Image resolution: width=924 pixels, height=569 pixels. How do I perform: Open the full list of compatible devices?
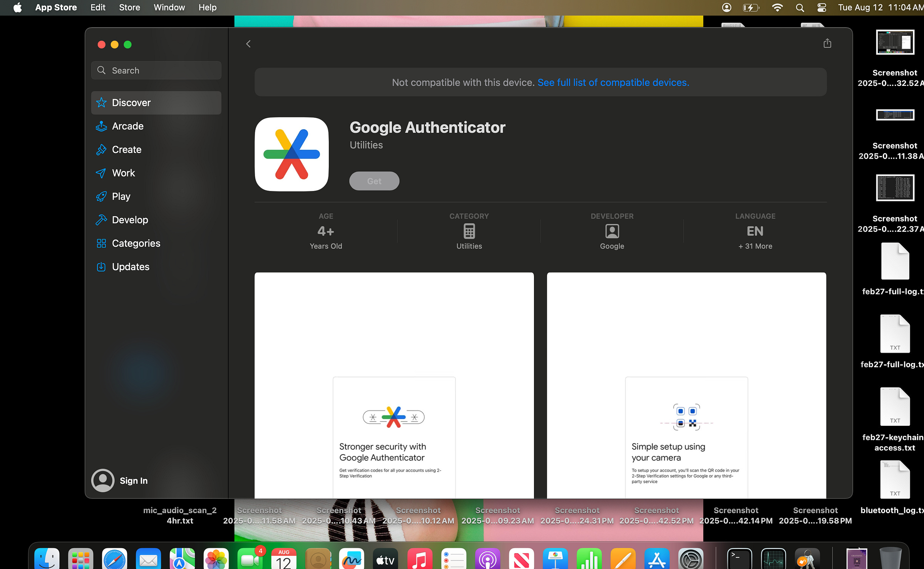(x=613, y=82)
